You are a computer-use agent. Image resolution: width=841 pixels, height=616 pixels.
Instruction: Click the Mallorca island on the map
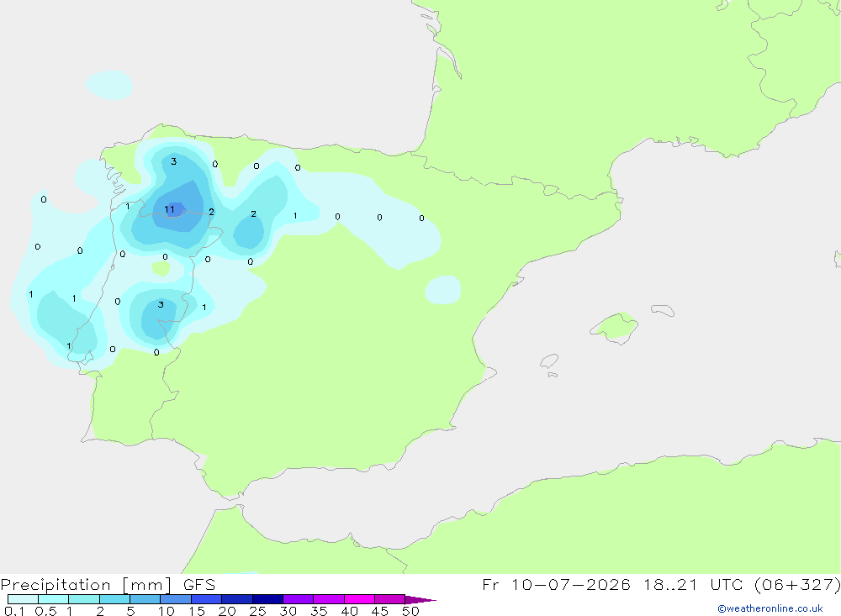click(614, 327)
